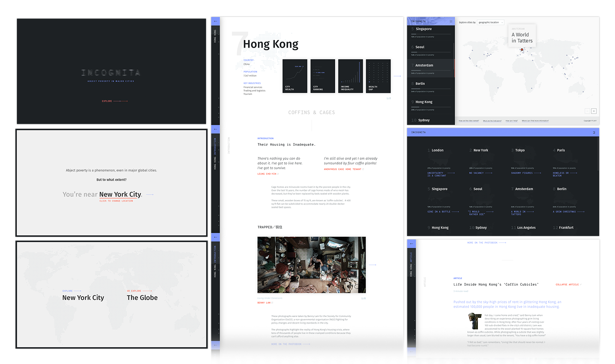Open Singapore 'Gini in a Bottle' story
This screenshot has width=615, height=364.
pos(443,212)
